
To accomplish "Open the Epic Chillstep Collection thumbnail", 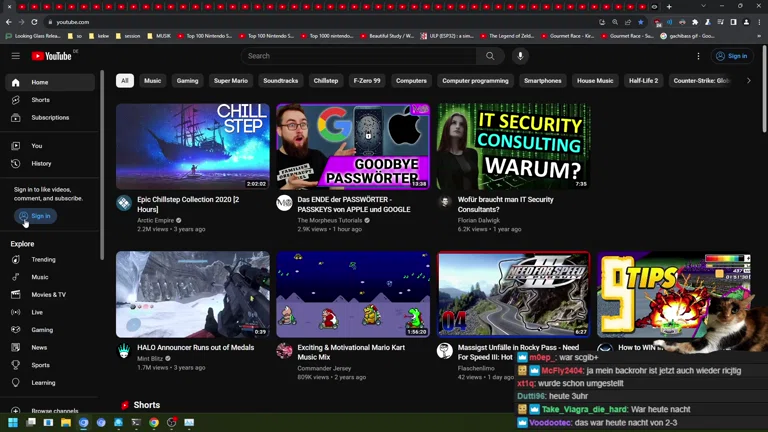I will click(192, 146).
